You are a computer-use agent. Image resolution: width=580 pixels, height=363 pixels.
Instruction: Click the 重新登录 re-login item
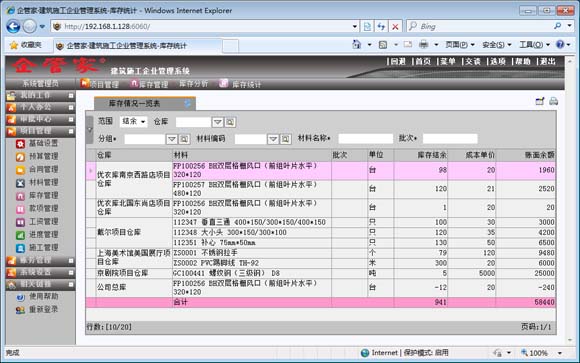(x=43, y=309)
